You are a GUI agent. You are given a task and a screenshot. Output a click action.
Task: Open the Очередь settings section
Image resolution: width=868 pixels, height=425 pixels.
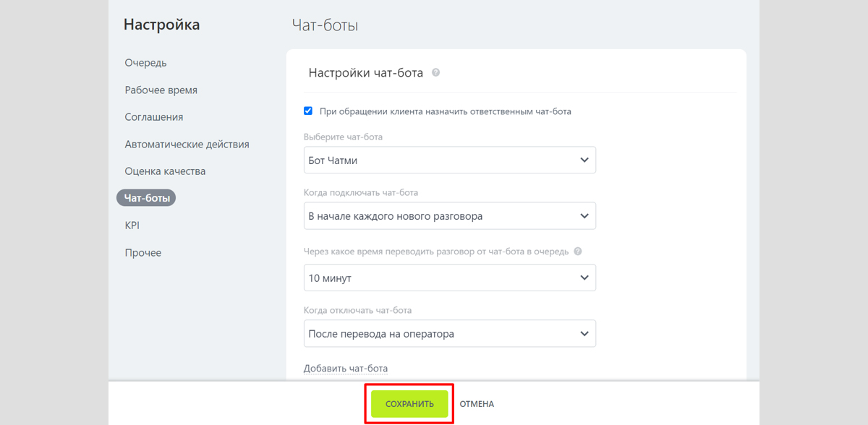(x=145, y=63)
